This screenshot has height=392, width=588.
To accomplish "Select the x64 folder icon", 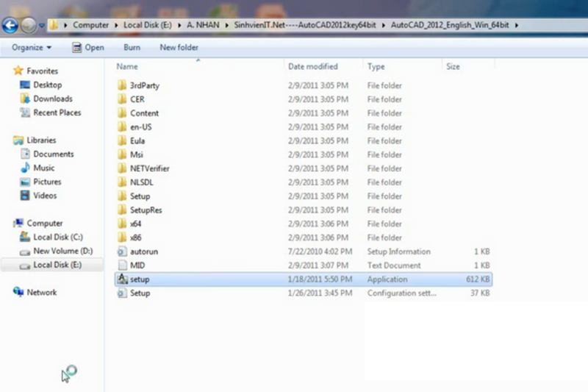I will point(122,224).
